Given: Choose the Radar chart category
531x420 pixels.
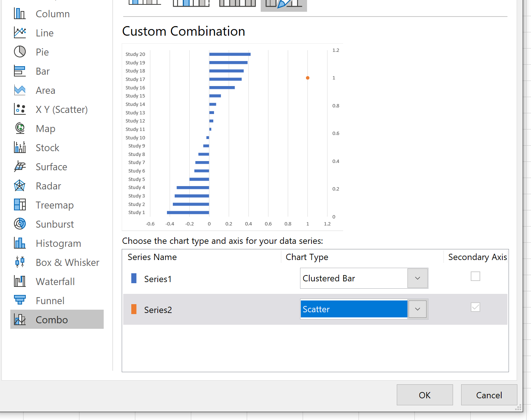Looking at the screenshot, I should 48,186.
